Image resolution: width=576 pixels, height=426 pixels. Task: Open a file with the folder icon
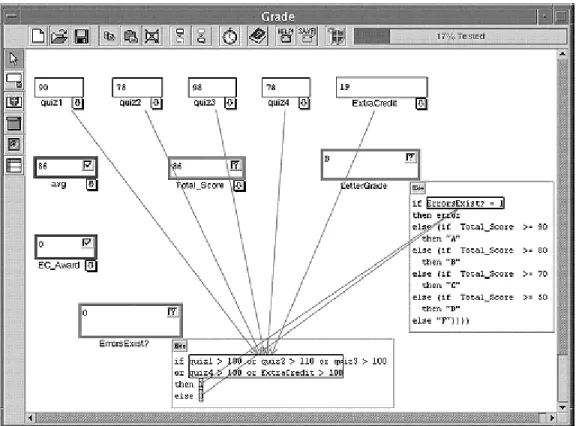pos(59,36)
